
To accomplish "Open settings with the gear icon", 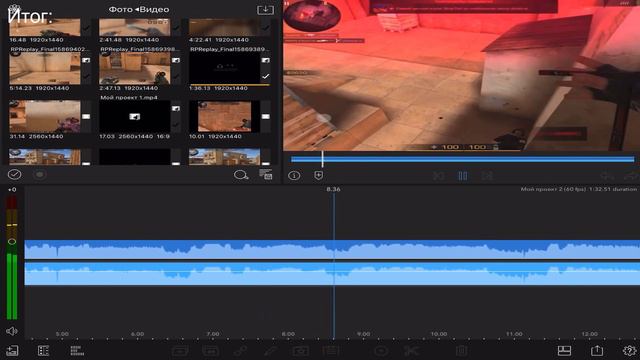I will point(629,351).
